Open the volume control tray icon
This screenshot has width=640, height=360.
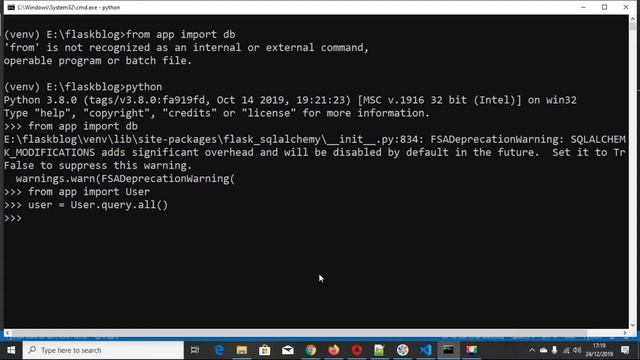pyautogui.click(x=577, y=350)
